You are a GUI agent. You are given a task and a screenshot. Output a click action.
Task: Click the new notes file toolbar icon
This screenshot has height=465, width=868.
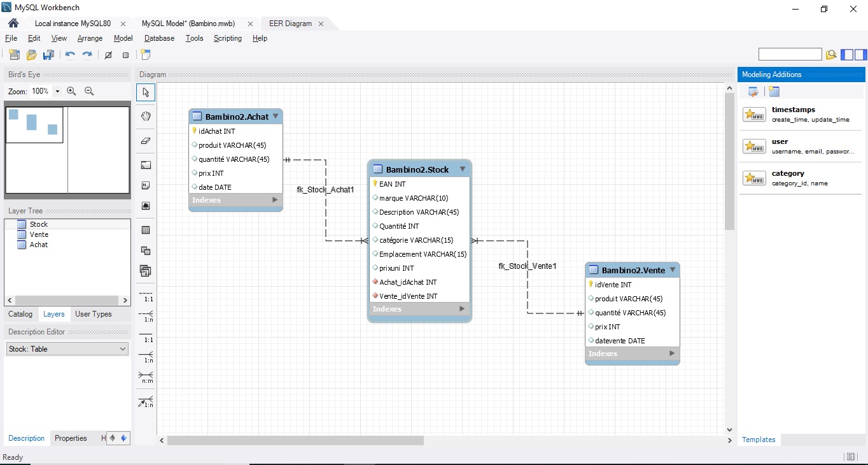(146, 55)
